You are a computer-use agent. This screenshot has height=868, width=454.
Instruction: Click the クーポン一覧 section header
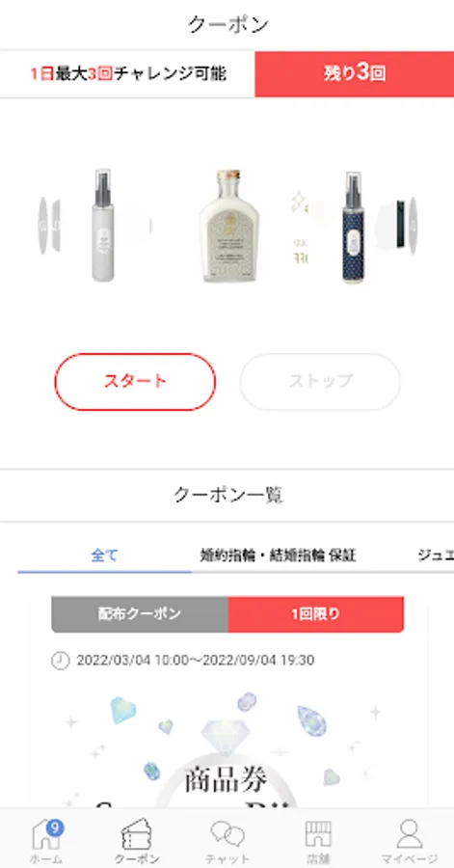coord(227,495)
